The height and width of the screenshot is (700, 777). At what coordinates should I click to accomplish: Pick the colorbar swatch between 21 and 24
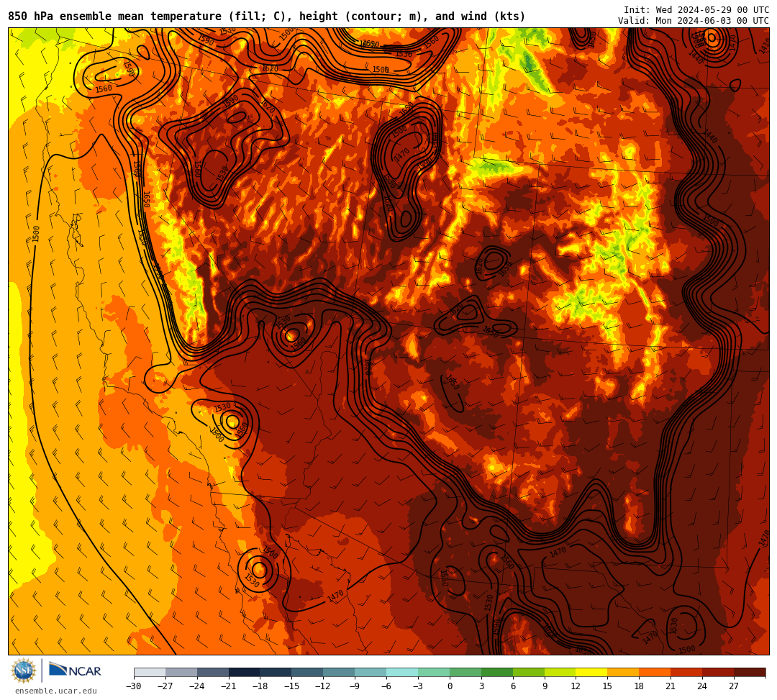(687, 672)
